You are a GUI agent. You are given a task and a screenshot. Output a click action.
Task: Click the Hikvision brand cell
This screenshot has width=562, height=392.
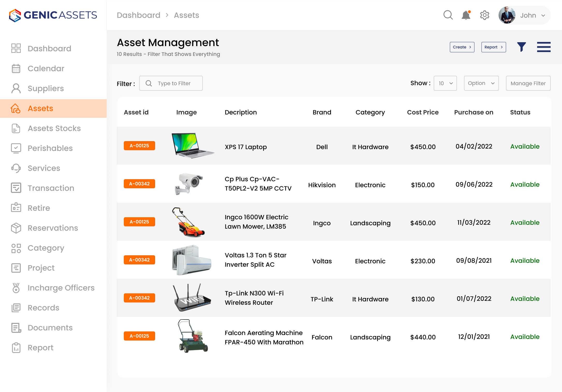[x=322, y=185]
